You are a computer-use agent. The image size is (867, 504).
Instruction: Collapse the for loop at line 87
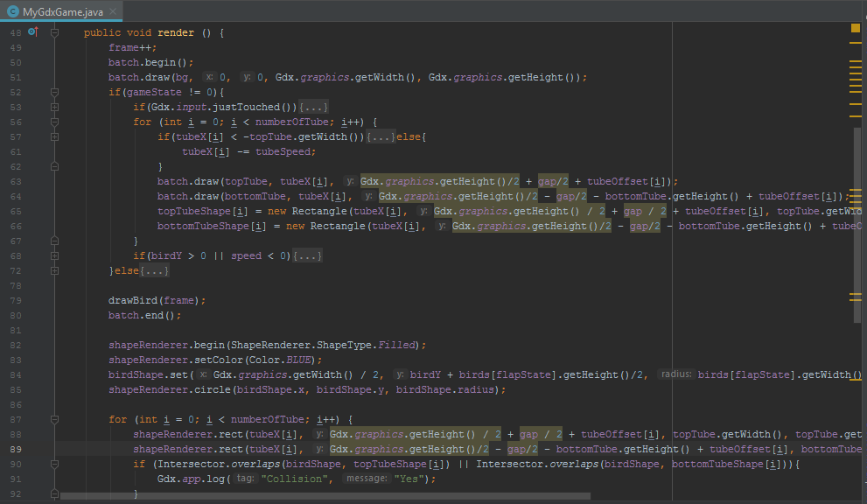pos(54,420)
